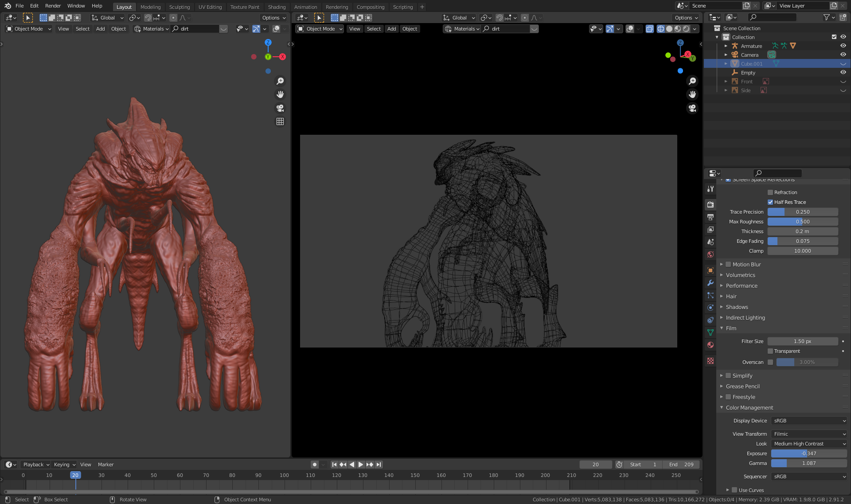
Task: Adjust the Exposure slider value
Action: pos(808,453)
